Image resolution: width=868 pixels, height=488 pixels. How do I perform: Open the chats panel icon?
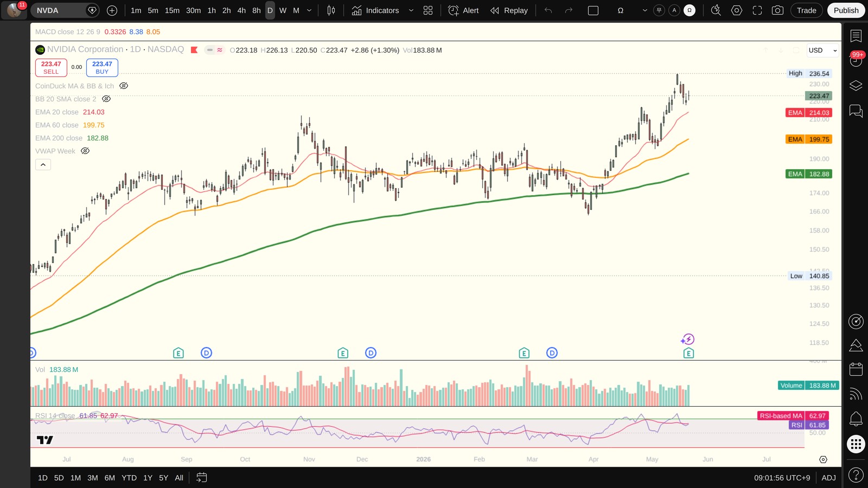tap(856, 111)
